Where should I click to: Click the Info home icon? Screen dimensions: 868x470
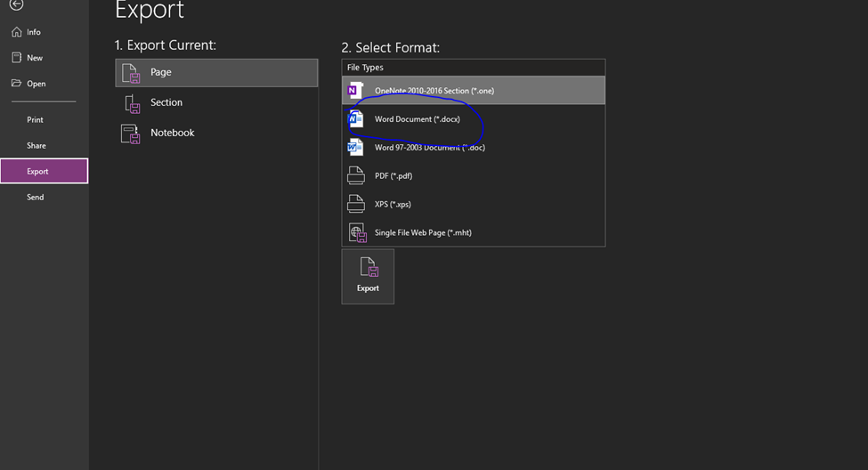click(x=17, y=32)
